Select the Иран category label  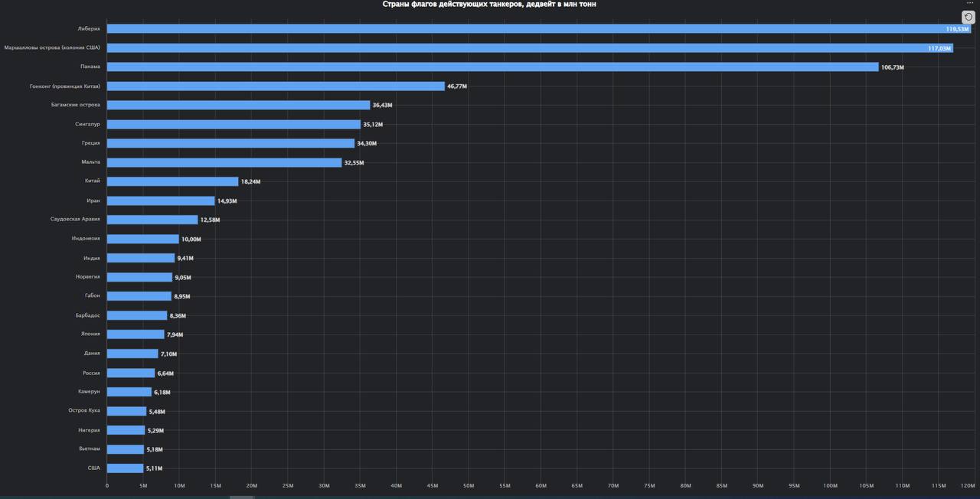(93, 201)
